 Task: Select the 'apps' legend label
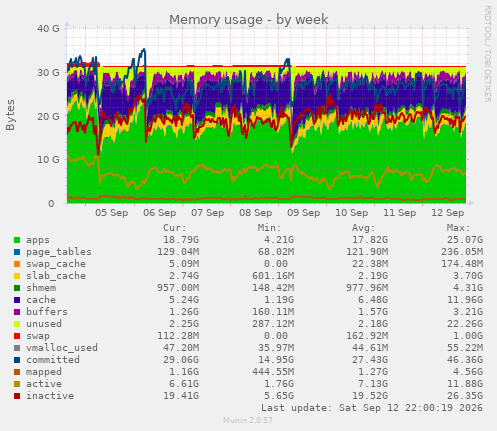(38, 240)
